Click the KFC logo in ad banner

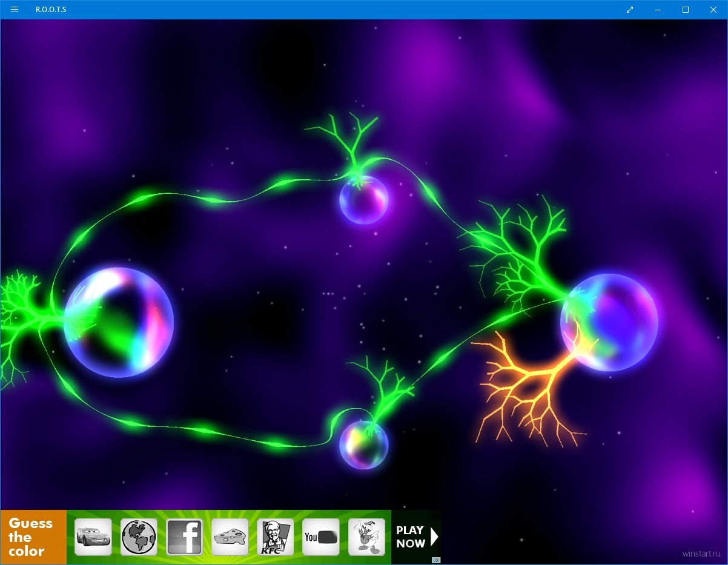click(275, 537)
